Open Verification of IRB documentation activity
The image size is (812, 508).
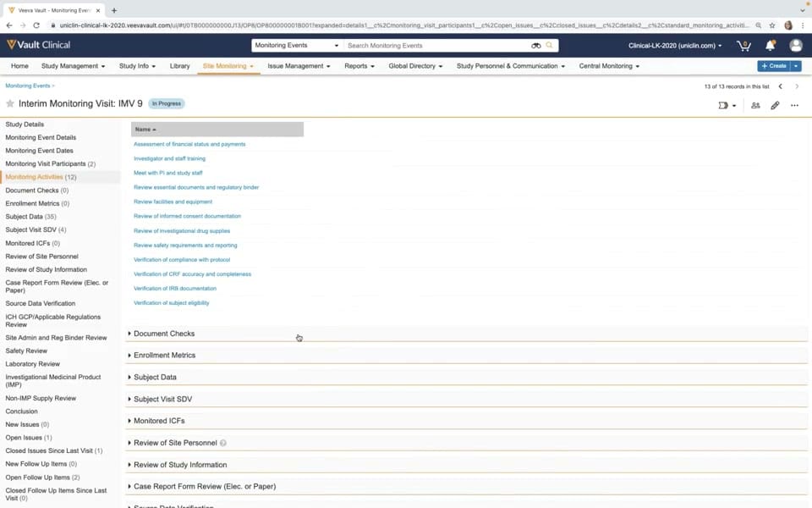[175, 288]
